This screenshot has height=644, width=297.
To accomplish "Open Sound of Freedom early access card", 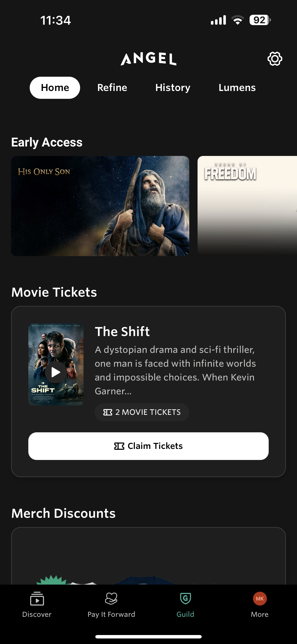I will click(x=247, y=206).
